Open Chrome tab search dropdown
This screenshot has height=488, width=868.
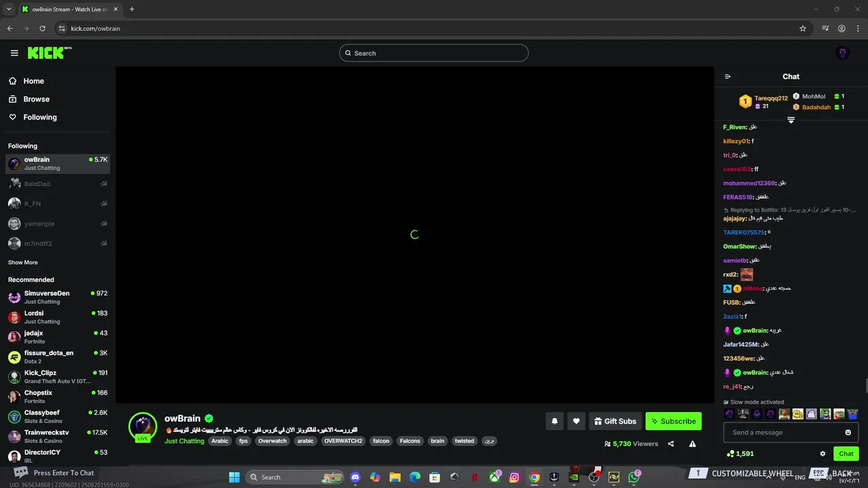point(9,9)
